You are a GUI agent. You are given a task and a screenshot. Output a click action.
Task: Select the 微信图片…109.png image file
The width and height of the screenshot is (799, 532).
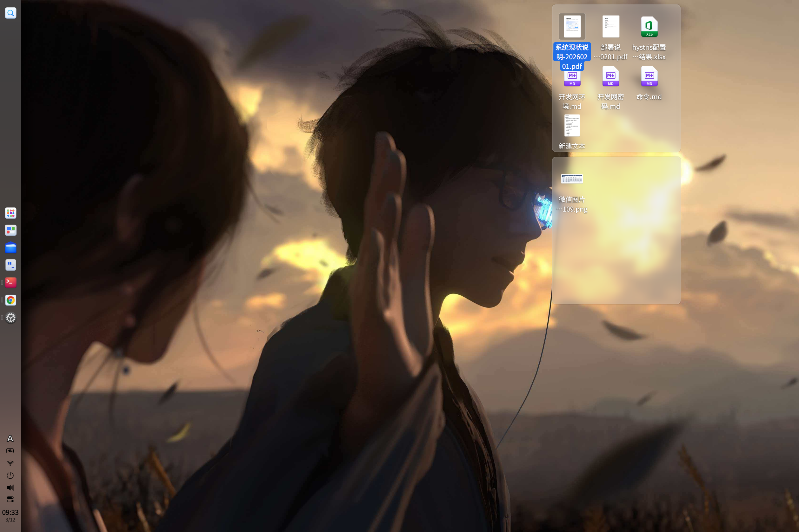pos(572,179)
